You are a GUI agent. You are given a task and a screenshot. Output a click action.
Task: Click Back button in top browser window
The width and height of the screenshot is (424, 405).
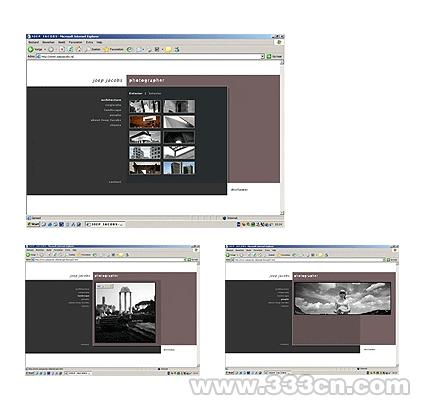point(35,49)
